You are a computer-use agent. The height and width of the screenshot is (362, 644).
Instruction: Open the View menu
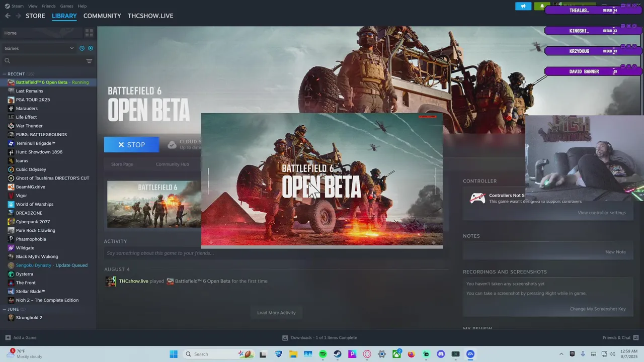coord(33,6)
